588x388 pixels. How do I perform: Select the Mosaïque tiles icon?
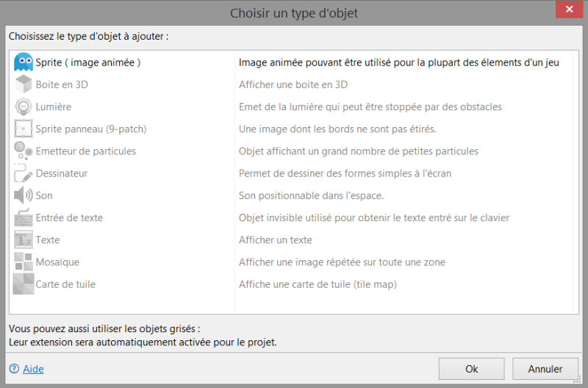(24, 262)
